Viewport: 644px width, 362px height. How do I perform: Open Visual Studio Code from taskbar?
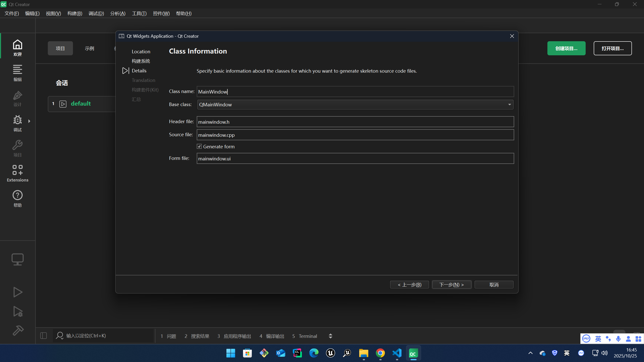[x=397, y=353]
